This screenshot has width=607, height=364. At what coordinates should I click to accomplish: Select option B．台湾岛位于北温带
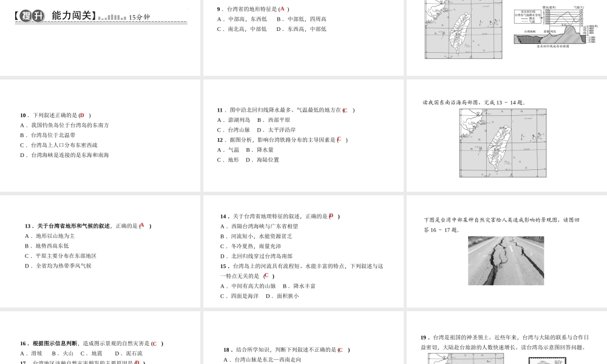47,135
